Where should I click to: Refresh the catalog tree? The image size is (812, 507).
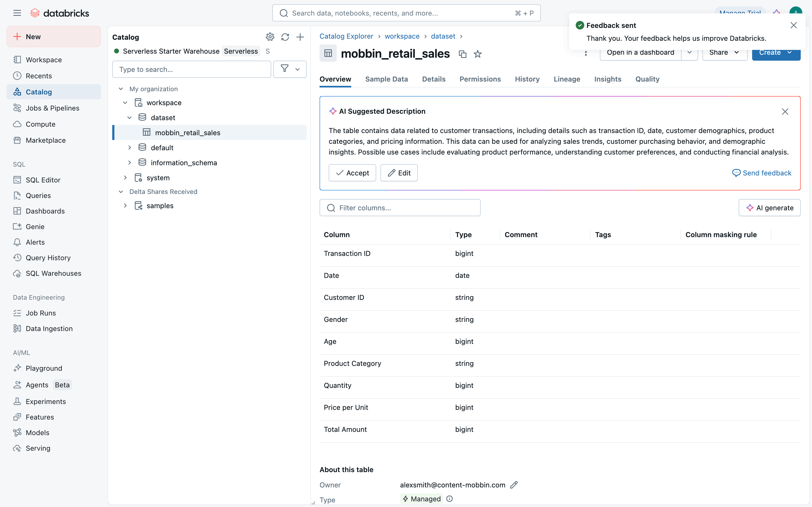click(x=285, y=37)
